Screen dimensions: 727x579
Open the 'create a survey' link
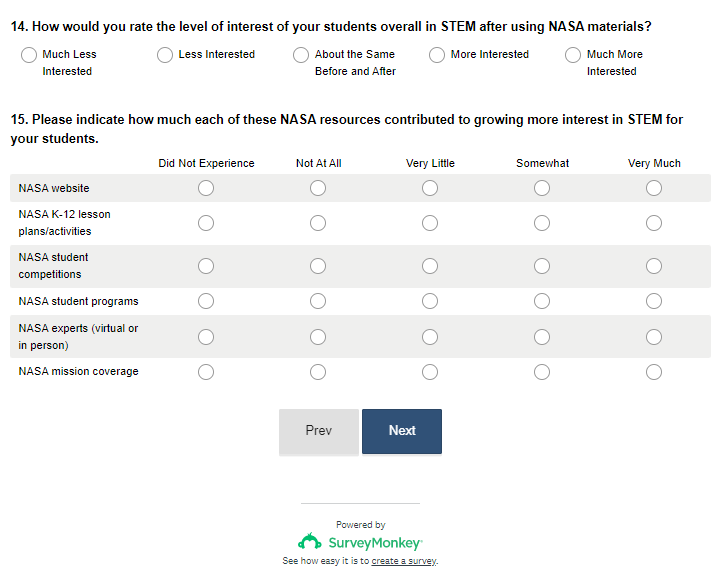tap(404, 561)
